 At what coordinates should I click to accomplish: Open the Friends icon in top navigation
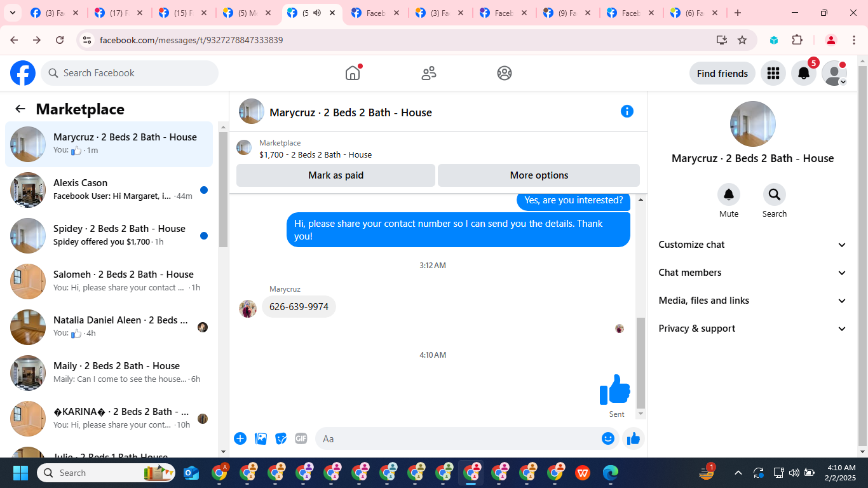click(x=429, y=73)
